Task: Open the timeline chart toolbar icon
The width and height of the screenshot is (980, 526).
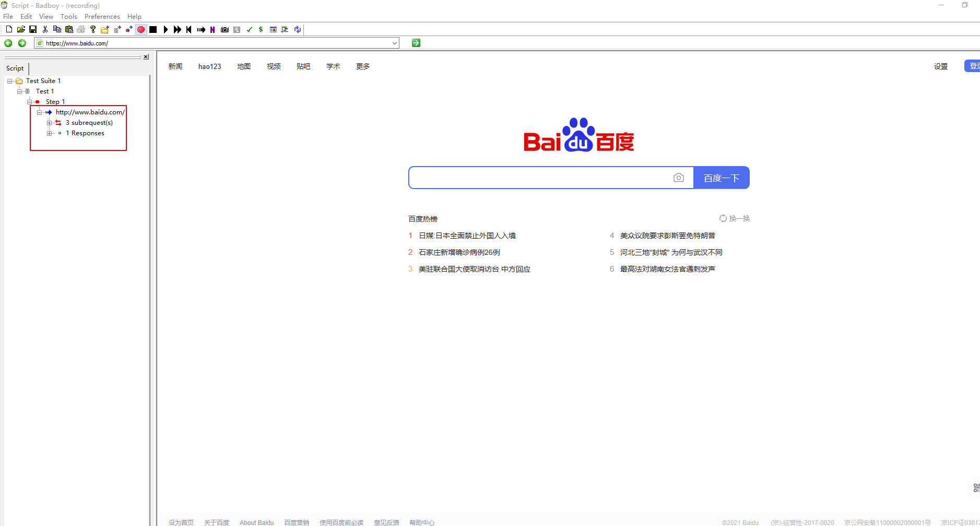Action: pos(285,29)
